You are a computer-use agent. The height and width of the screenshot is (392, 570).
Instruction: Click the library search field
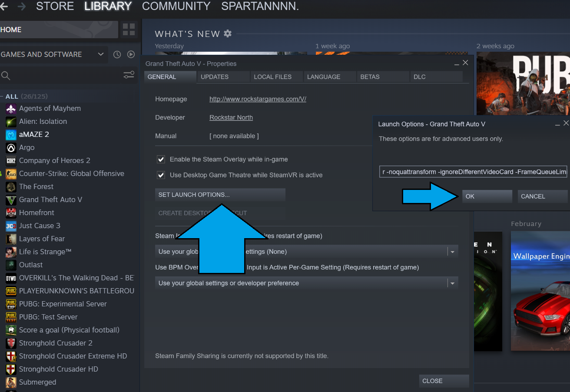(x=61, y=76)
